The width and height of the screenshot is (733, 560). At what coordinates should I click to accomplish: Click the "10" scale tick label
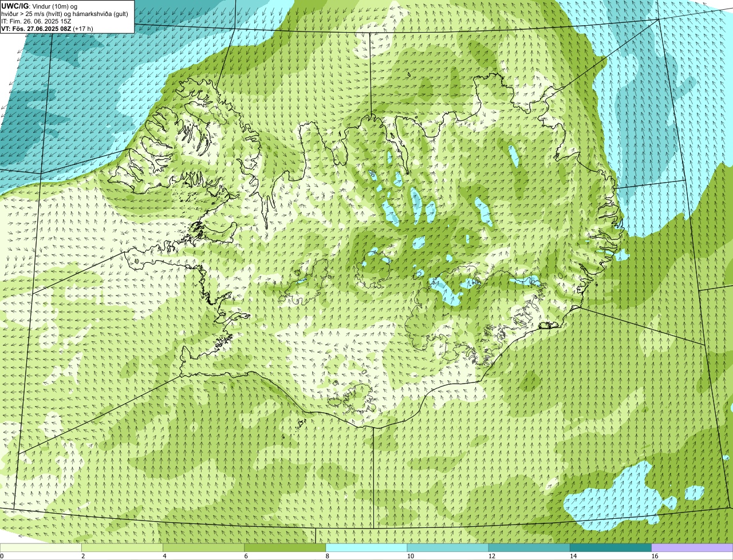pyautogui.click(x=410, y=556)
